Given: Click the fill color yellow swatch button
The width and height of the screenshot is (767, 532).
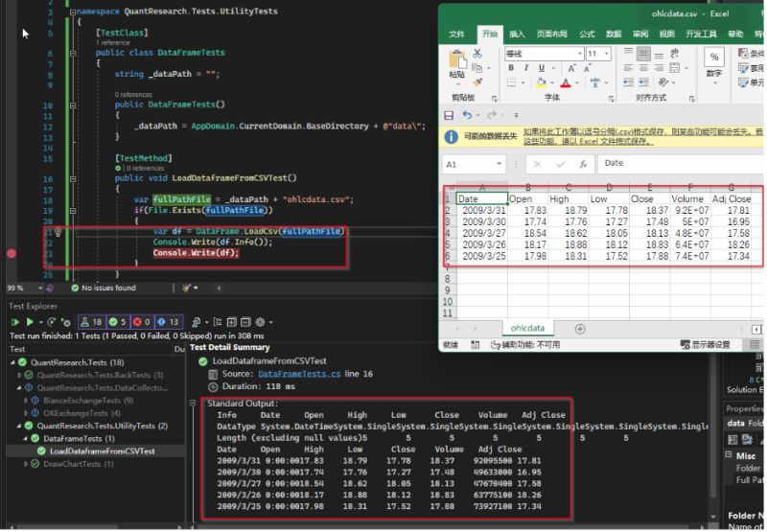Looking at the screenshot, I should (x=542, y=82).
